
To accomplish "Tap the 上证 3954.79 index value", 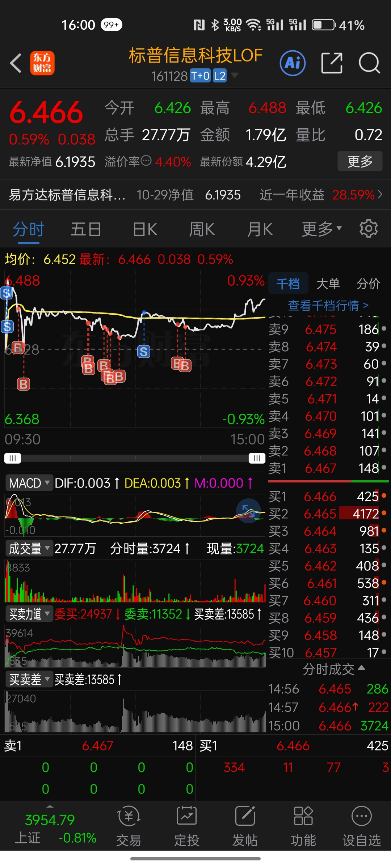I will [50, 820].
